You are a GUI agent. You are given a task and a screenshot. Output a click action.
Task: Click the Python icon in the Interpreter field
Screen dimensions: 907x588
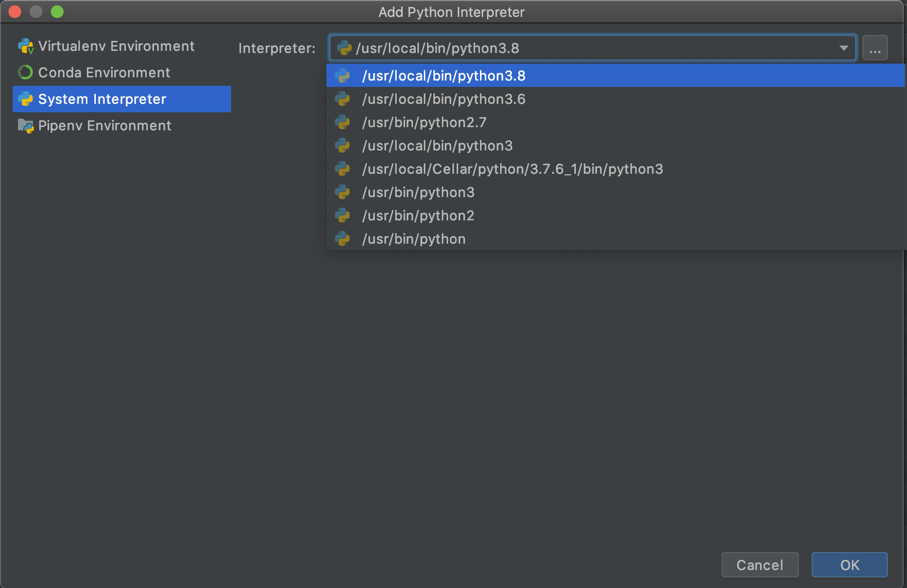click(344, 48)
